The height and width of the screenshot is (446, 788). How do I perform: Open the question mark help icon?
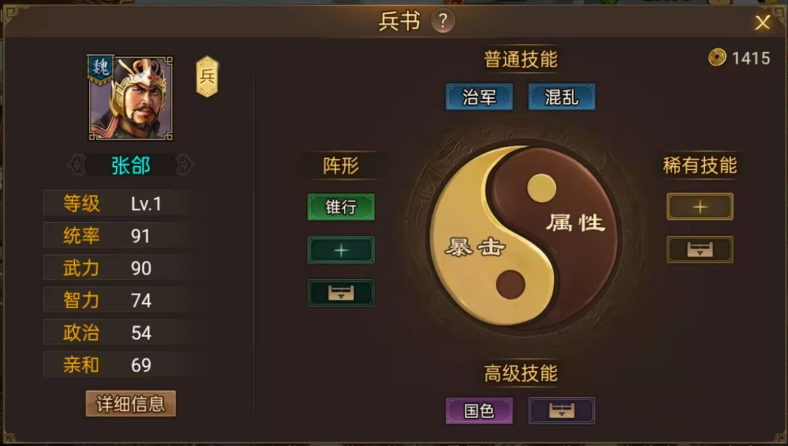point(443,21)
